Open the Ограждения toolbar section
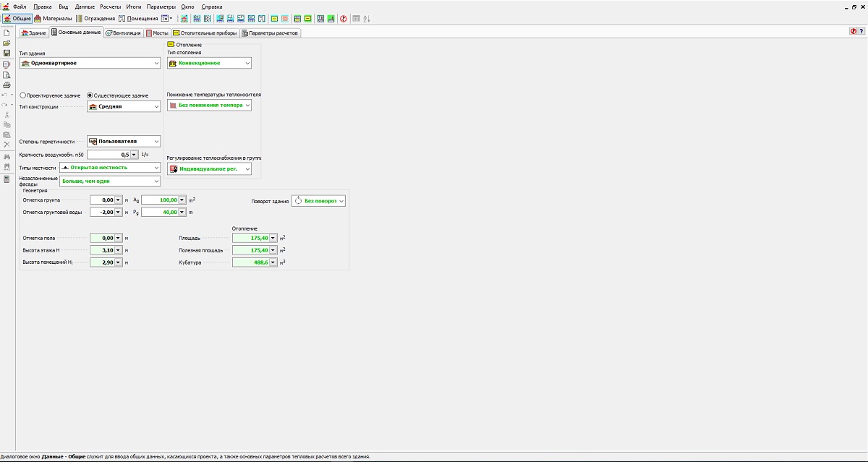The image size is (868, 462). click(95, 18)
